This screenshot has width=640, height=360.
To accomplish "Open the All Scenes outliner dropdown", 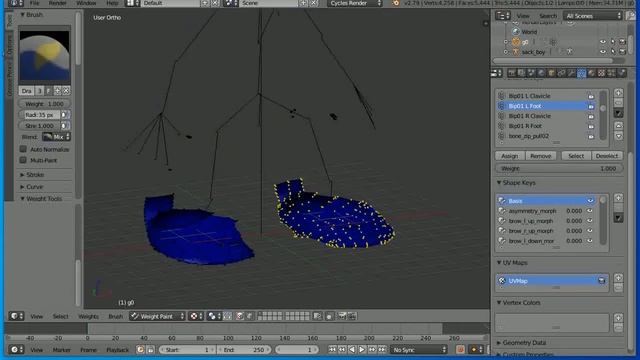I will tap(593, 16).
